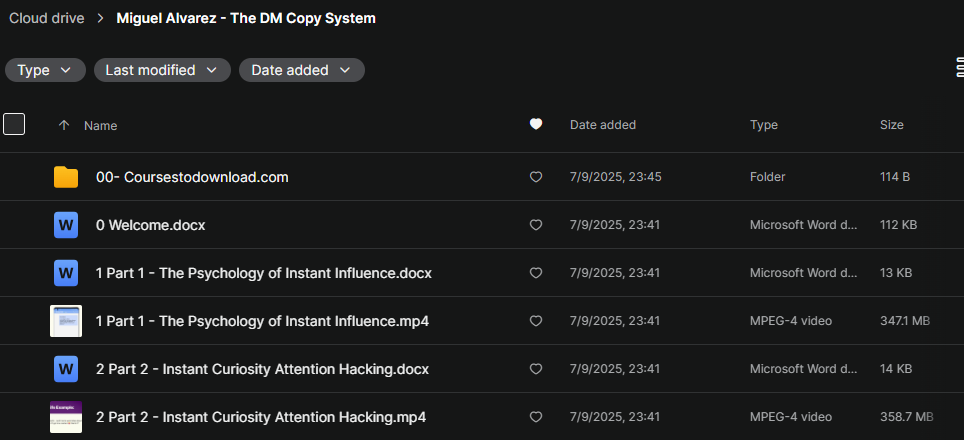964x440 pixels.
Task: Select 1 Part 1 - The Psychology of Instant Influence.docx
Action: tap(264, 273)
